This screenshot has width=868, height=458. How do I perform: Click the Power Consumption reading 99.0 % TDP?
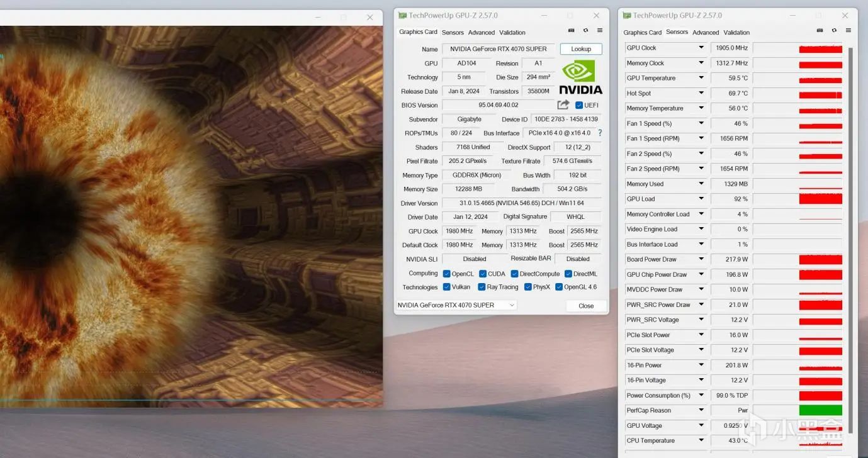[x=730, y=395]
